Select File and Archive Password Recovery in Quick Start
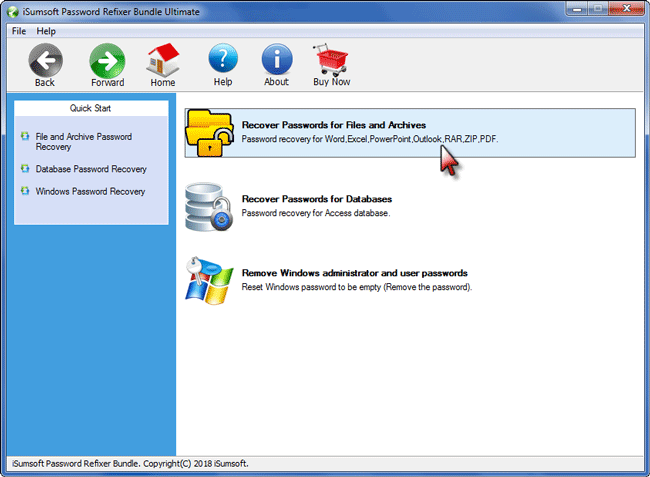 83,141
